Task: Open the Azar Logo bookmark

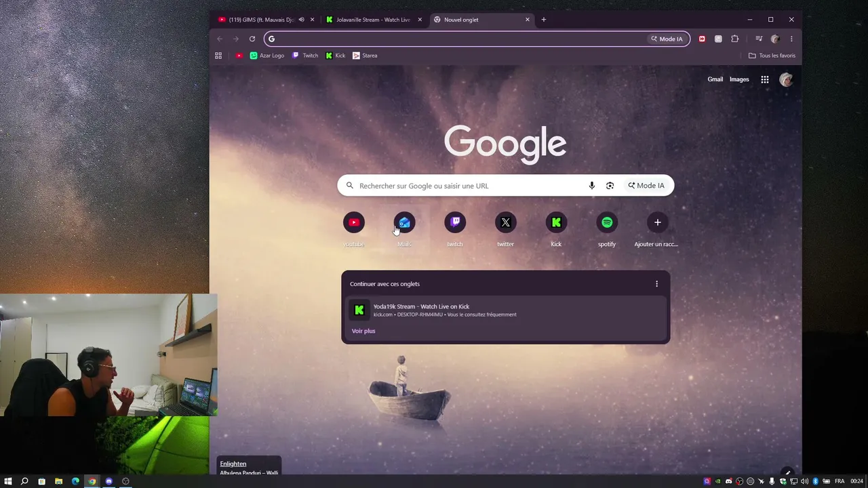Action: pyautogui.click(x=267, y=56)
